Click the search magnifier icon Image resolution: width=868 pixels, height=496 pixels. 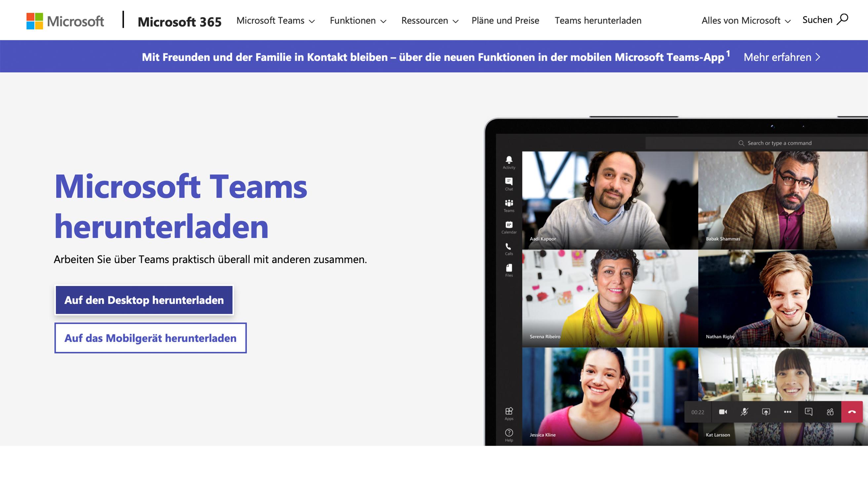coord(843,20)
